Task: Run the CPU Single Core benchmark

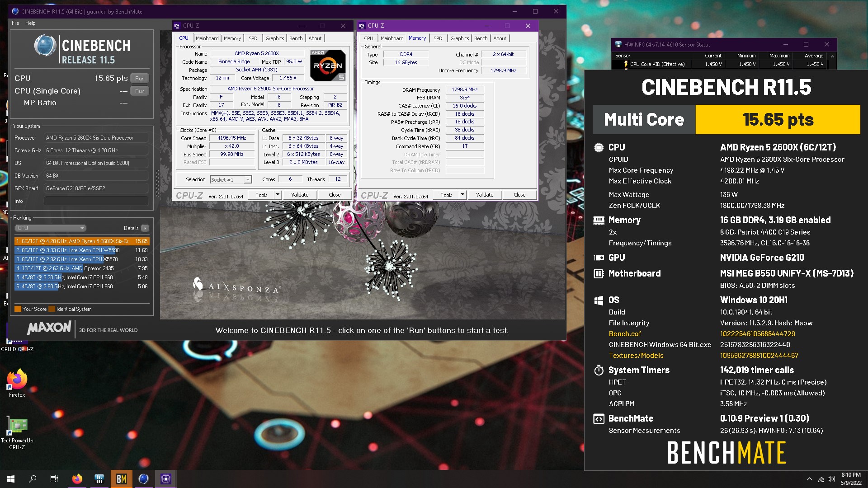Action: [x=140, y=91]
